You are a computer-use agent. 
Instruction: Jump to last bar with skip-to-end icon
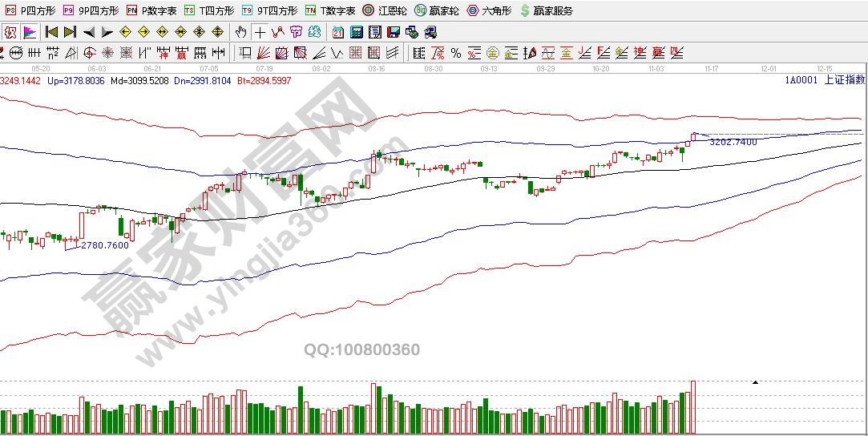click(70, 32)
